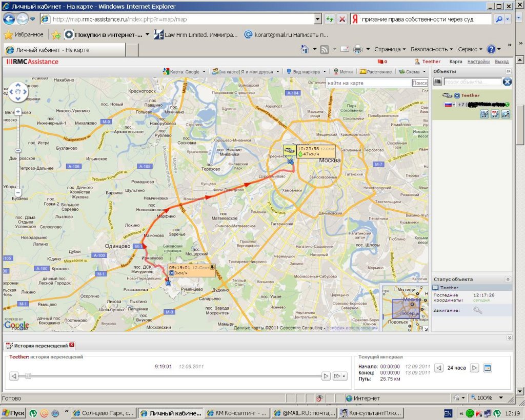
Task: Click the IE Refresh green arrows button
Action: (330, 19)
